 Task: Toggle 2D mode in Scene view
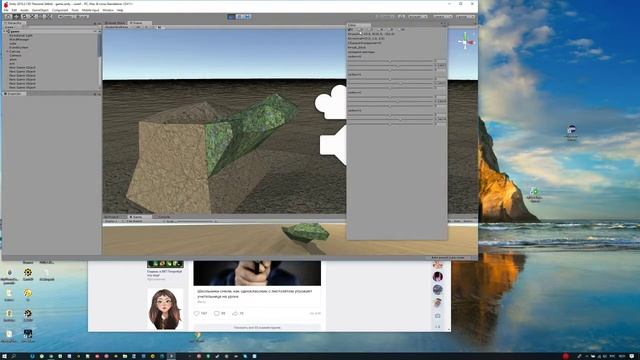(x=138, y=27)
